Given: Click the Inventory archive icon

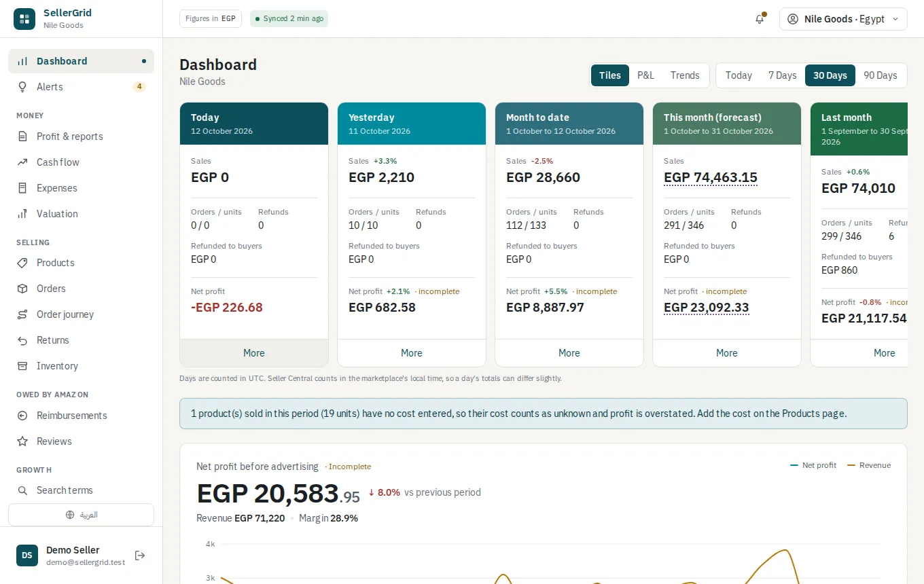Looking at the screenshot, I should [22, 366].
